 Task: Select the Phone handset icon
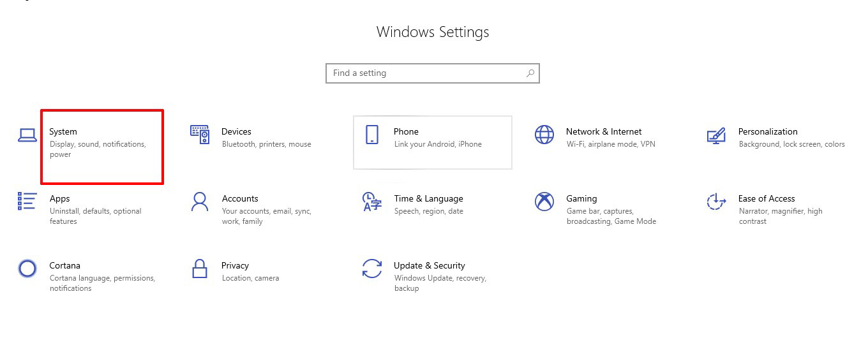(371, 135)
